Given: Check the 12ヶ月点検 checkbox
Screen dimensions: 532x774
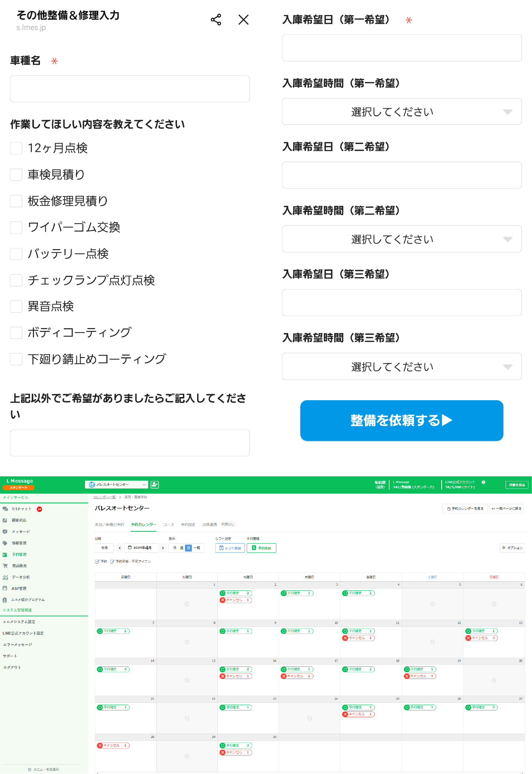Looking at the screenshot, I should pos(16,148).
